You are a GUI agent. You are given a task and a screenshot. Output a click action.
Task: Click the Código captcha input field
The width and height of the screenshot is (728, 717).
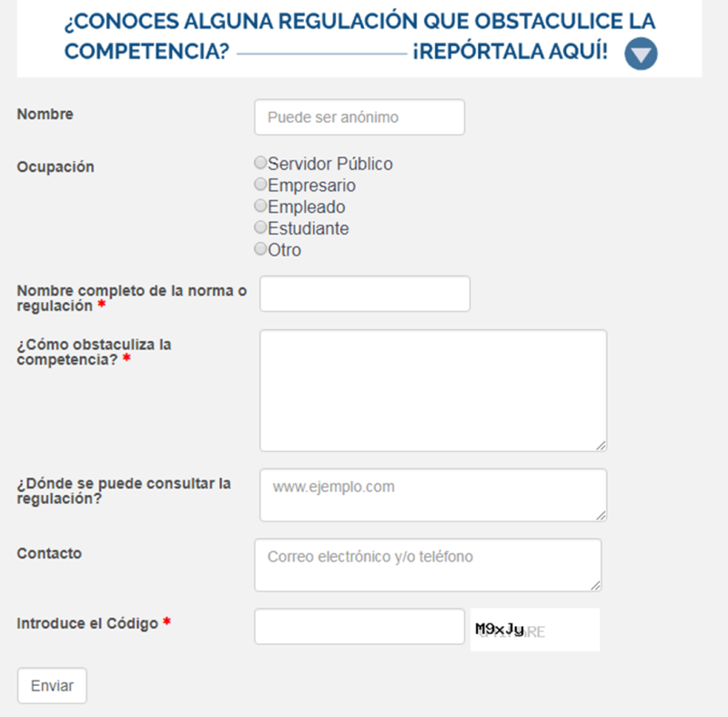tap(359, 626)
